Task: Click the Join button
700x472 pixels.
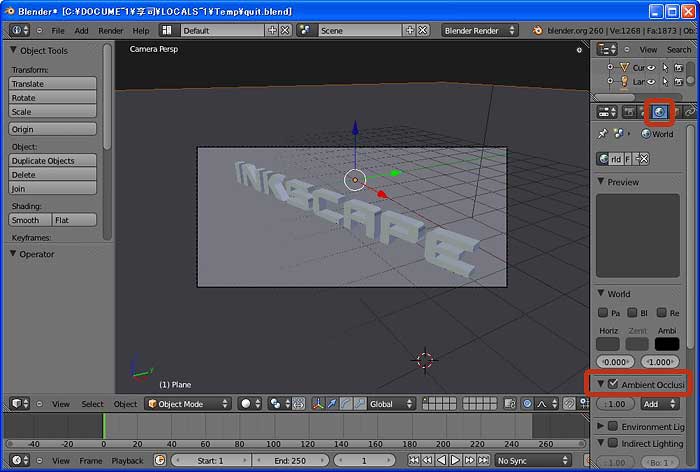Action: coord(52,188)
